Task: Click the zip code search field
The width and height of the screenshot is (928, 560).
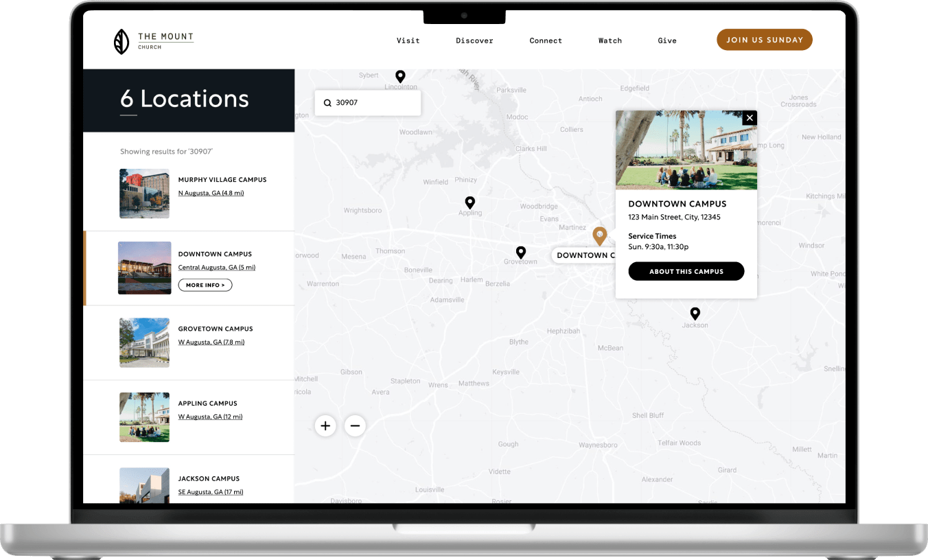Action: (368, 103)
